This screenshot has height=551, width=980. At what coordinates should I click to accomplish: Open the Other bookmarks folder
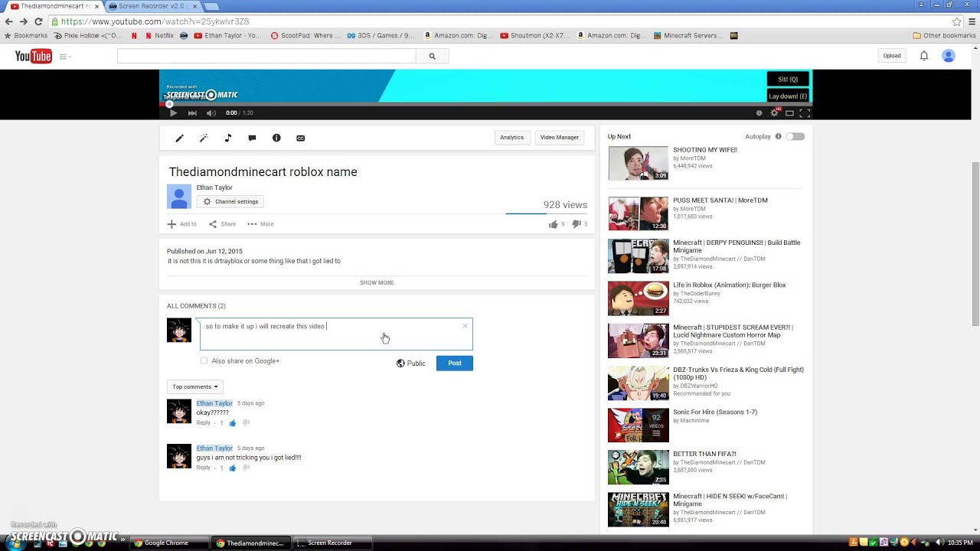[x=944, y=35]
